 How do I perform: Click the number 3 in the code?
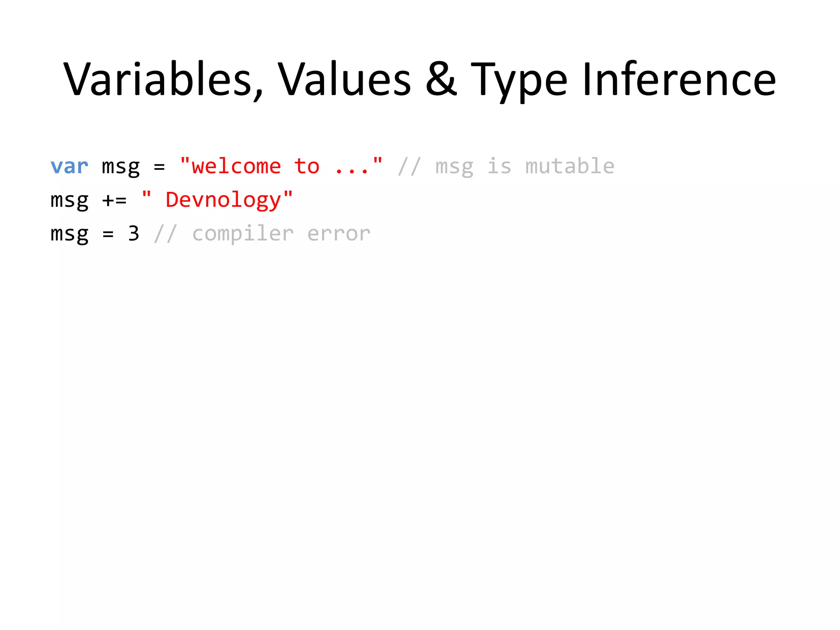point(134,234)
